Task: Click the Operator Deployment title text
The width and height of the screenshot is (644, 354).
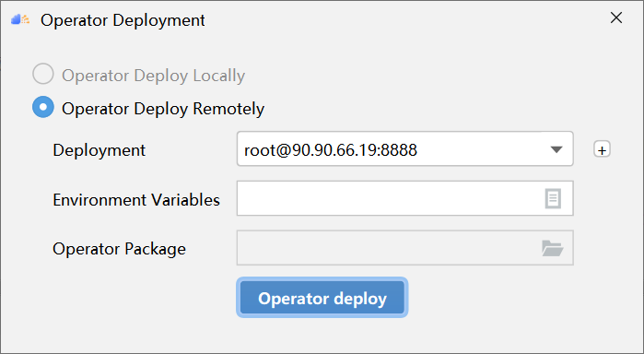Action: [x=123, y=20]
